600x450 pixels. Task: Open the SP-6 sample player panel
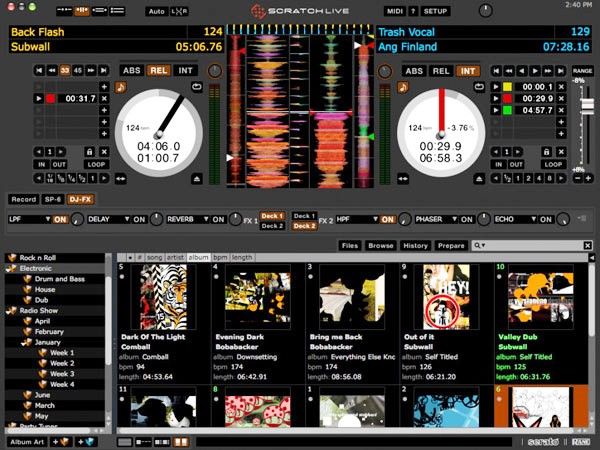pos(52,199)
